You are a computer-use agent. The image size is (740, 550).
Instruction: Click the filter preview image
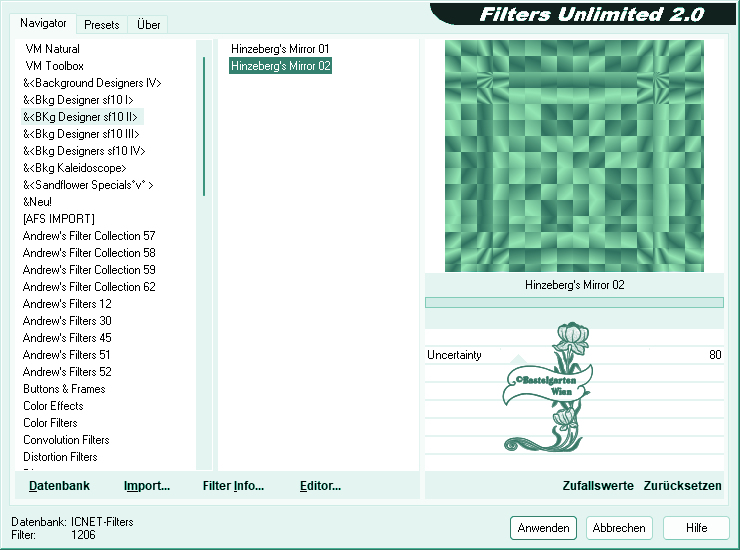tap(574, 156)
